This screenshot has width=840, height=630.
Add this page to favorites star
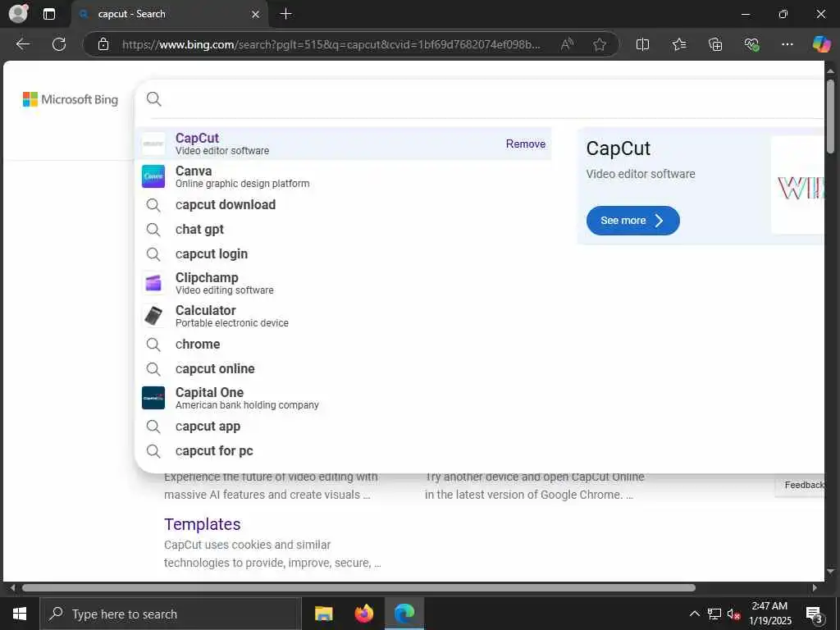[599, 44]
